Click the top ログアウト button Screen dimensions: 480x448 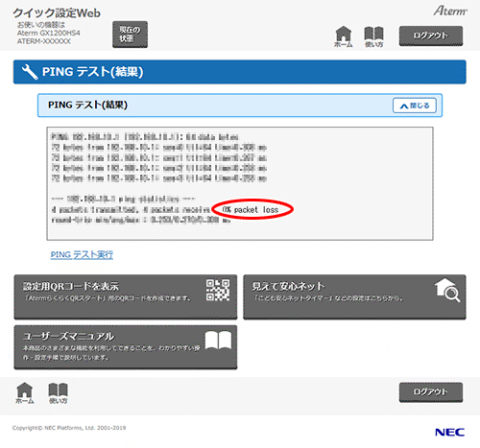click(x=431, y=35)
